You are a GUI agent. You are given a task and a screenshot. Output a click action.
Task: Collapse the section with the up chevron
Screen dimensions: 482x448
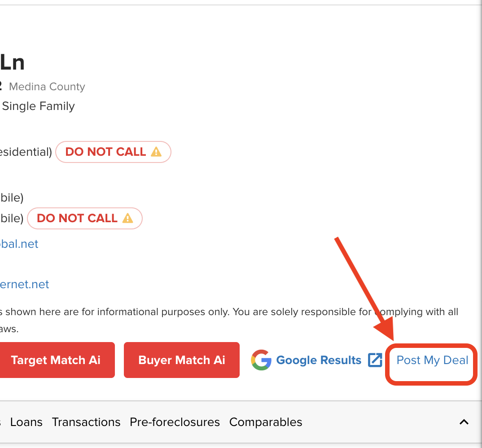tap(464, 422)
